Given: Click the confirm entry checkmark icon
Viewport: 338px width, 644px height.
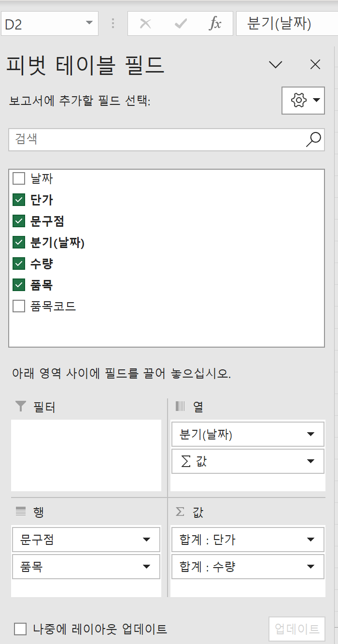Looking at the screenshot, I should [x=181, y=24].
